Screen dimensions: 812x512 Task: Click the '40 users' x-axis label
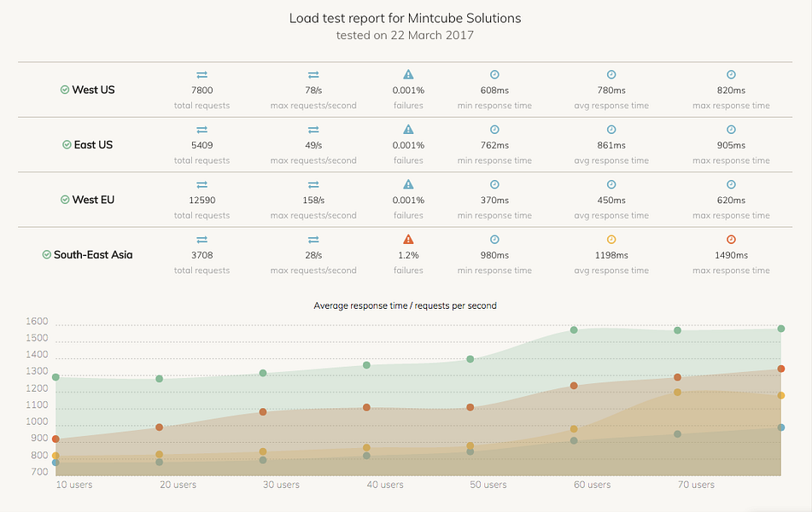[385, 485]
